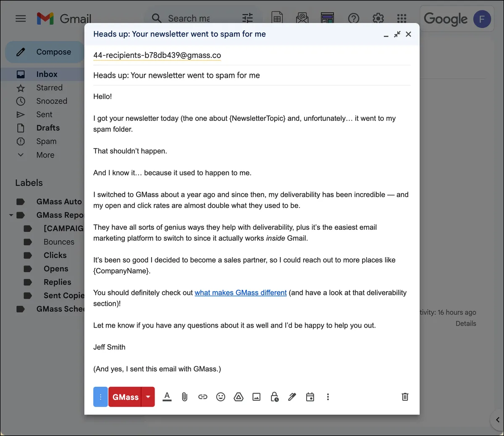Open GMass settings via blue dots button
The image size is (504, 436).
100,397
